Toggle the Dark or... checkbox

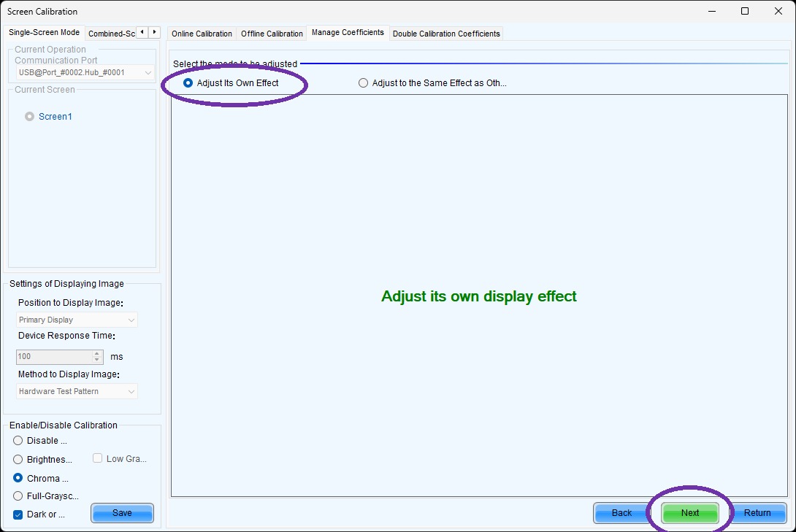click(x=18, y=514)
